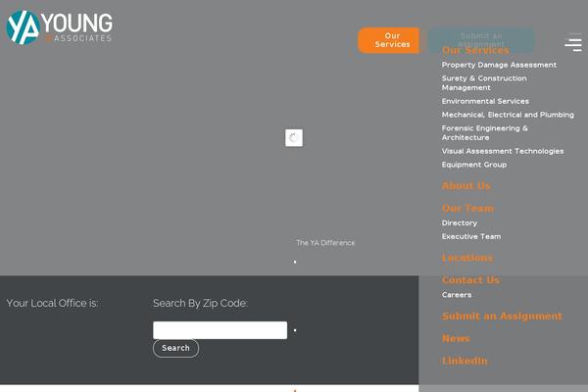Open the Our Services menu heading
588x392 pixels.
coord(475,50)
